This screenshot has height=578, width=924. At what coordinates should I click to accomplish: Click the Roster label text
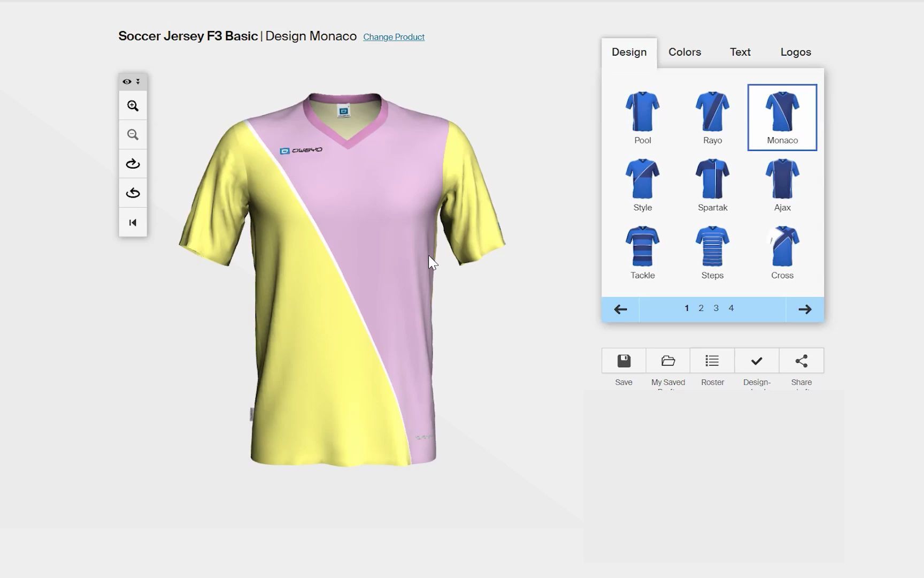coord(712,382)
